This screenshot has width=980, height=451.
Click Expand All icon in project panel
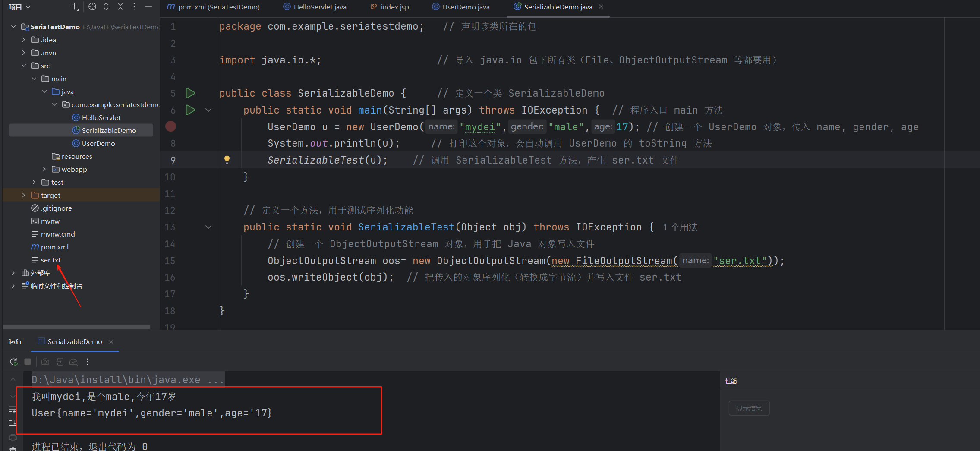coord(106,6)
